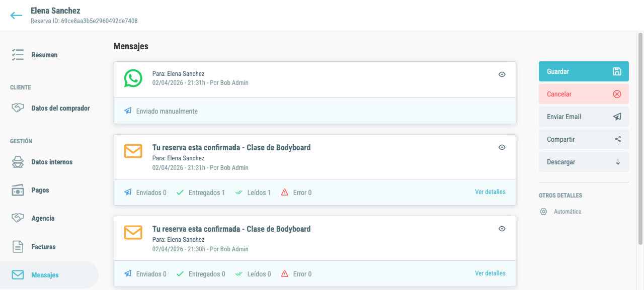Viewport: 644px width, 290px height.
Task: Open Ver detalles for the 21:30h email
Action: [x=490, y=273]
